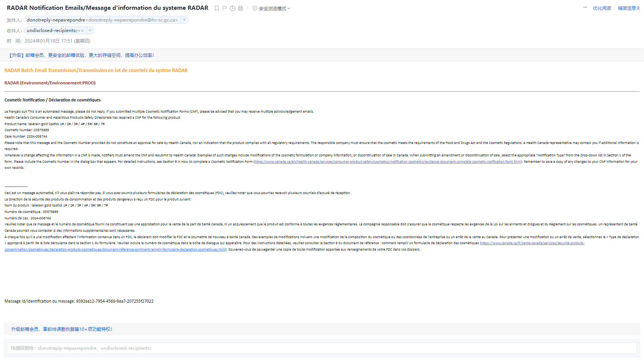Click the bottom 升级邮箱会员 promotion link
644x361 pixels.
click(x=62, y=329)
